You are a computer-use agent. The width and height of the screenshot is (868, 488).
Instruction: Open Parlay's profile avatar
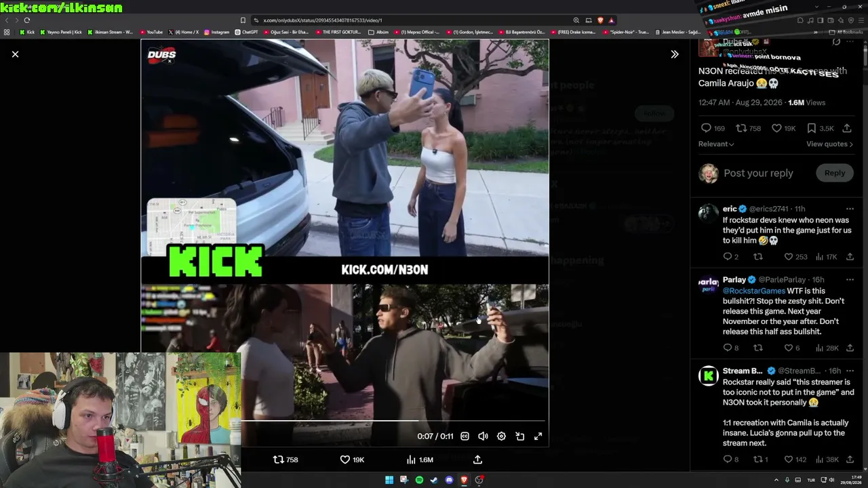[709, 284]
